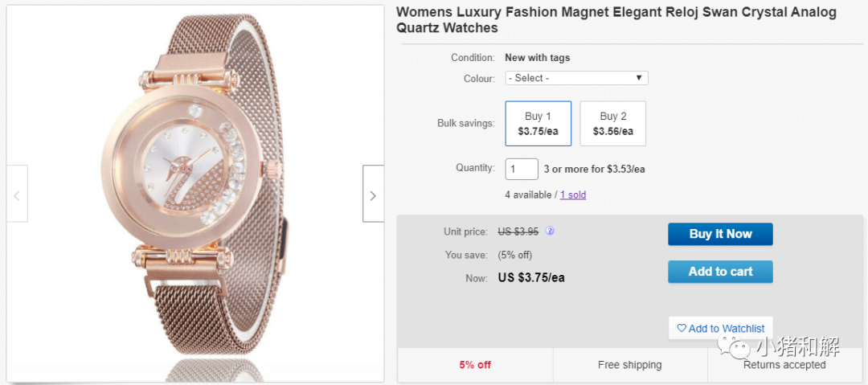Image resolution: width=868 pixels, height=385 pixels.
Task: Click the Add to cart button
Action: pyautogui.click(x=720, y=272)
